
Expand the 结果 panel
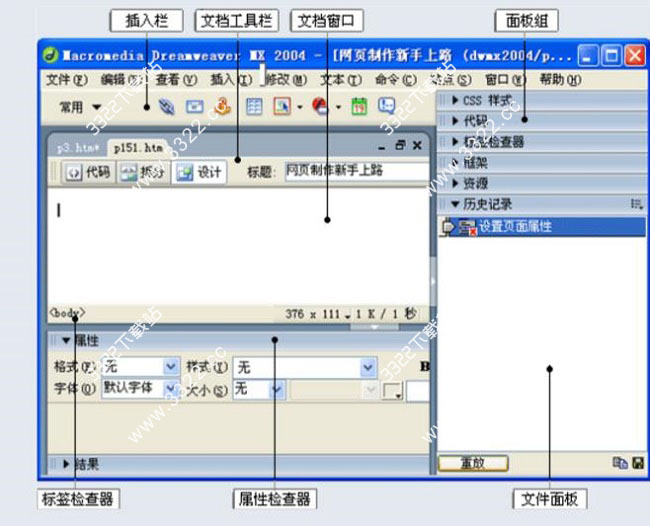point(66,464)
